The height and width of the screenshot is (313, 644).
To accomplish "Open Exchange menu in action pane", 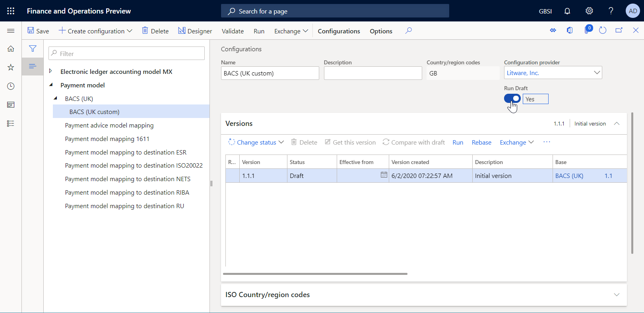I will click(x=291, y=31).
